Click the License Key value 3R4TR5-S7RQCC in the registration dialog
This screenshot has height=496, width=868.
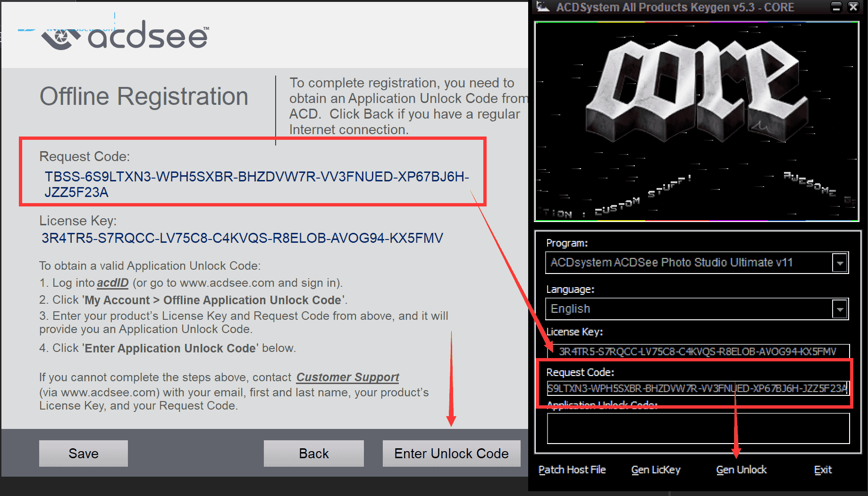click(x=243, y=238)
